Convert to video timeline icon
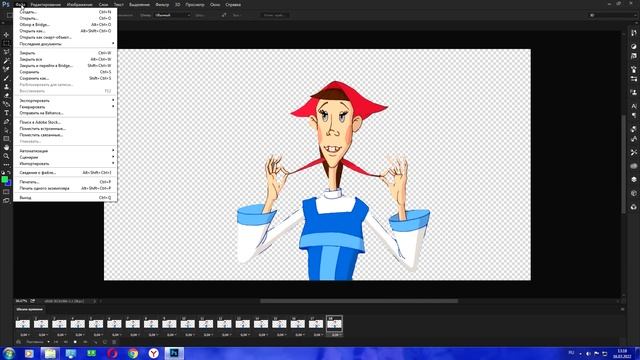 pyautogui.click(x=18, y=342)
